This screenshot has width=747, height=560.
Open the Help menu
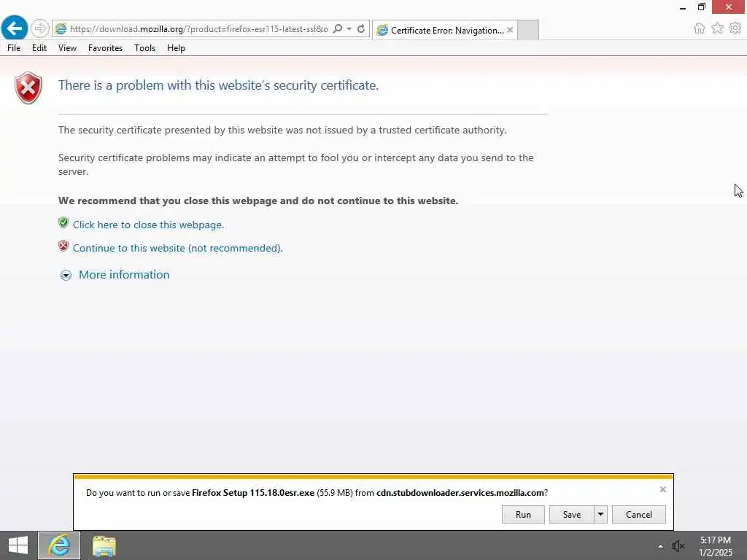tap(176, 48)
